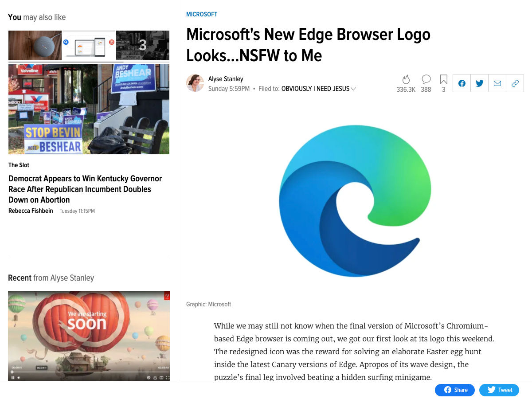Open Alyse Stanley author link
The image size is (532, 399).
pyautogui.click(x=226, y=79)
